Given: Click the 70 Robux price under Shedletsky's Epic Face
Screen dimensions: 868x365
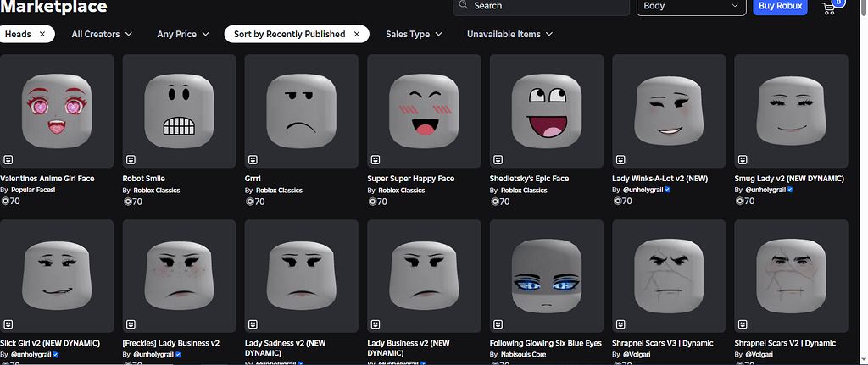Looking at the screenshot, I should (500, 202).
